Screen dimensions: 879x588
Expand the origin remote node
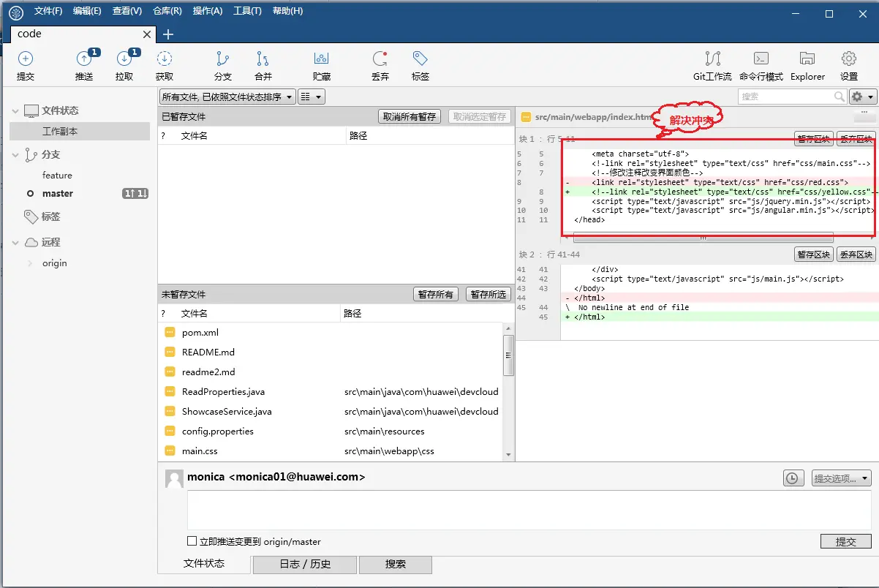pos(30,263)
